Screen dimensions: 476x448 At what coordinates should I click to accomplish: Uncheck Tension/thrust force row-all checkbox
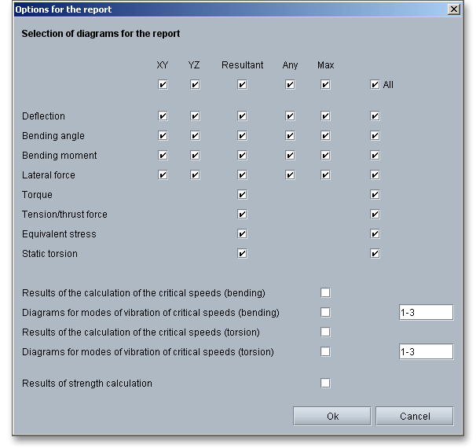pyautogui.click(x=375, y=215)
